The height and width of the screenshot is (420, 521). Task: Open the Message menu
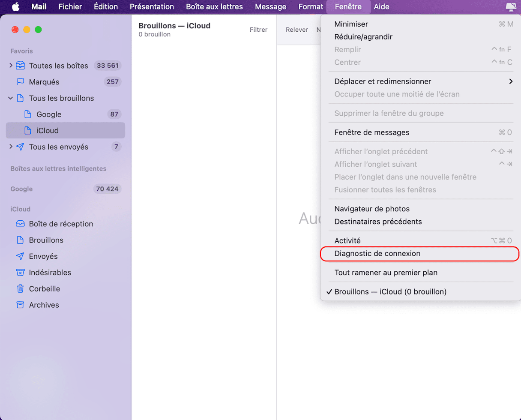pos(270,6)
